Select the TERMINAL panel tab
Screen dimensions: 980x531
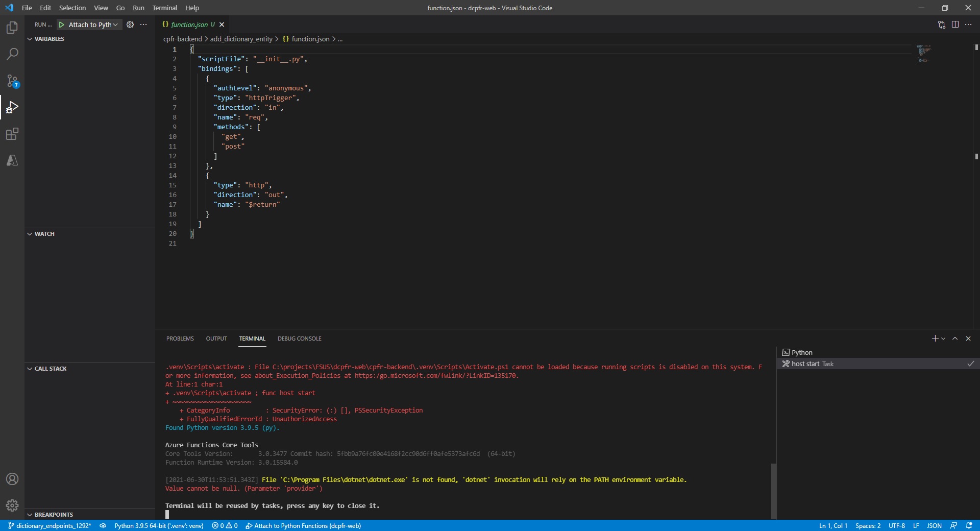click(252, 339)
